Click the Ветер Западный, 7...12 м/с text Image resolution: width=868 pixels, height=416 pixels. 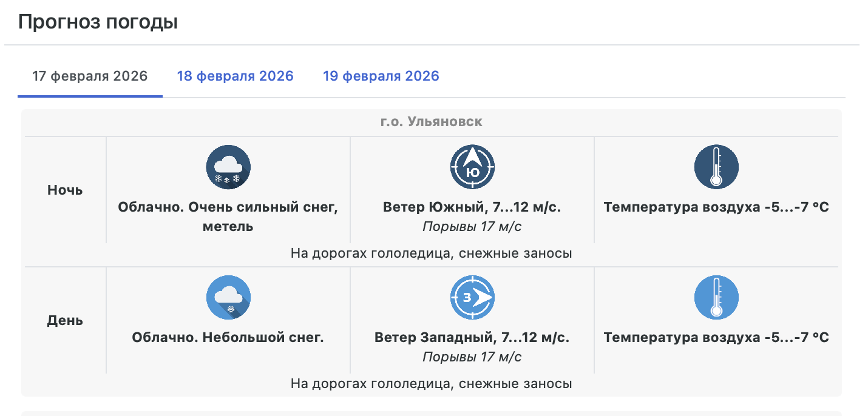[472, 338]
